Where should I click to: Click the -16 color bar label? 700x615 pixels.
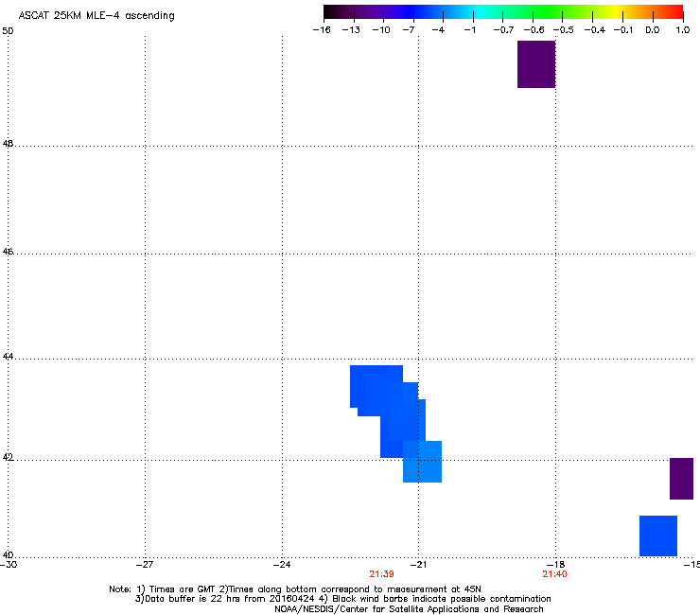click(x=322, y=30)
